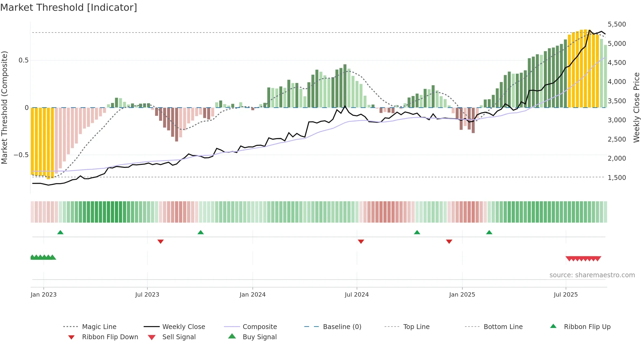Screen dimensions: 644x362
Task: Click the Jul 2024 x-axis label
Action: click(x=357, y=294)
